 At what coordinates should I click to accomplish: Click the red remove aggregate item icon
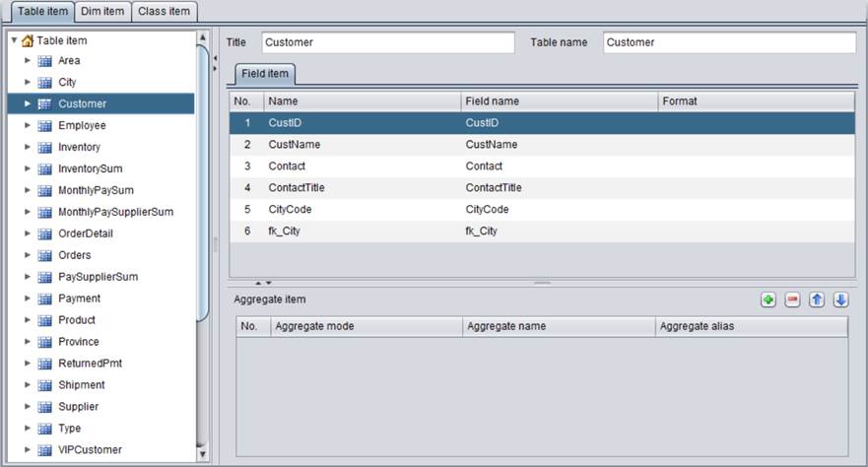[x=792, y=300]
